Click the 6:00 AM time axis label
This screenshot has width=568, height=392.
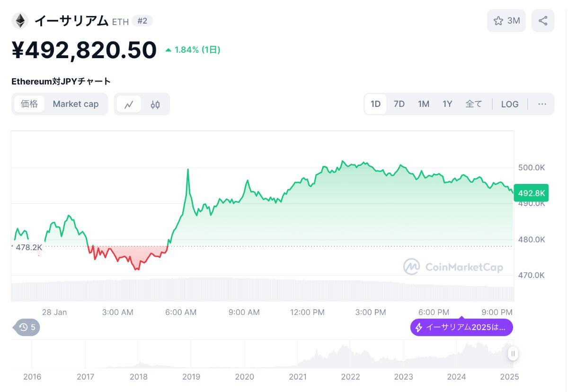click(181, 312)
